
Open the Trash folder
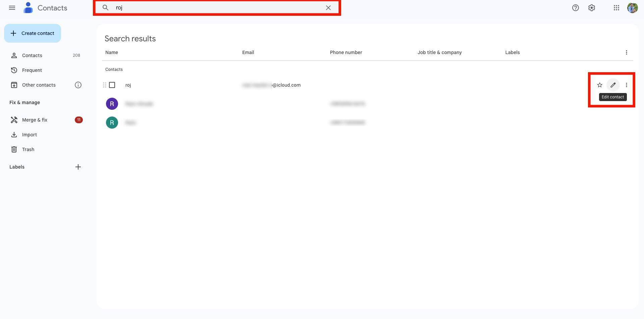pyautogui.click(x=28, y=149)
